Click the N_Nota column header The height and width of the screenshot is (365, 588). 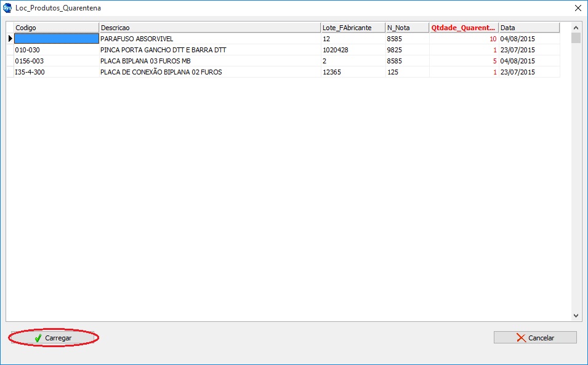pos(406,28)
